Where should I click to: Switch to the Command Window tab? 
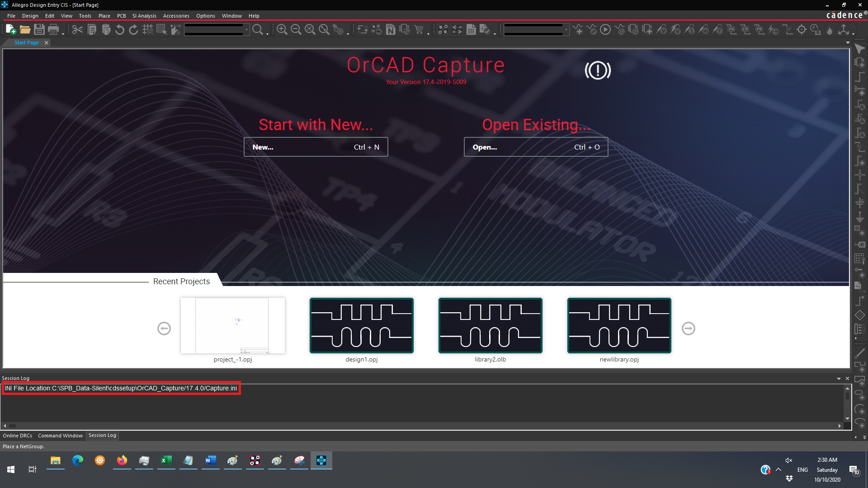[x=61, y=436]
